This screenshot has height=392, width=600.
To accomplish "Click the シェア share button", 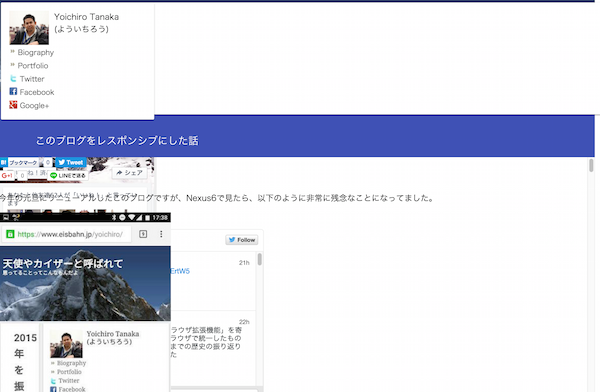I will (x=129, y=173).
